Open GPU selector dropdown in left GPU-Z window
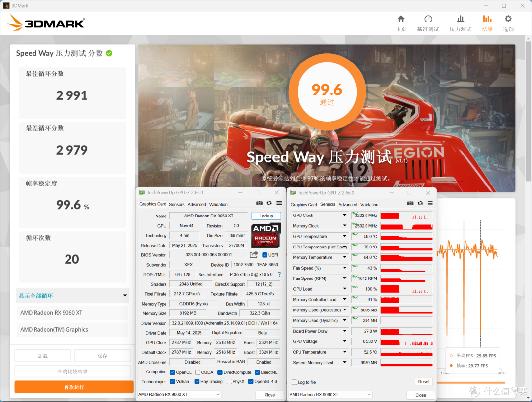 pyautogui.click(x=179, y=394)
